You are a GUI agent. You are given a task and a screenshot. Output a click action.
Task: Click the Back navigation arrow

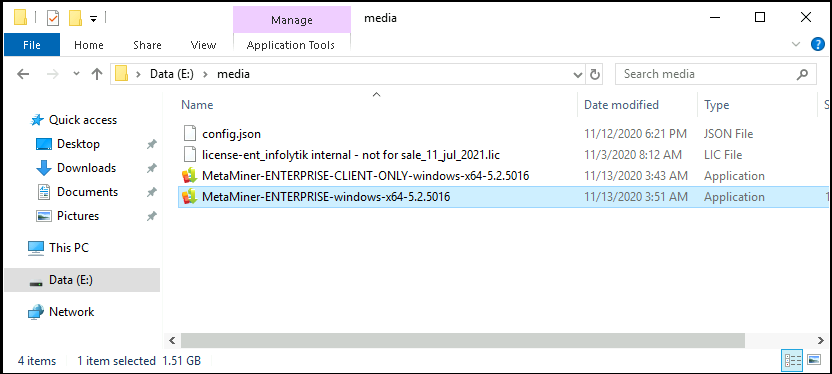(x=23, y=74)
